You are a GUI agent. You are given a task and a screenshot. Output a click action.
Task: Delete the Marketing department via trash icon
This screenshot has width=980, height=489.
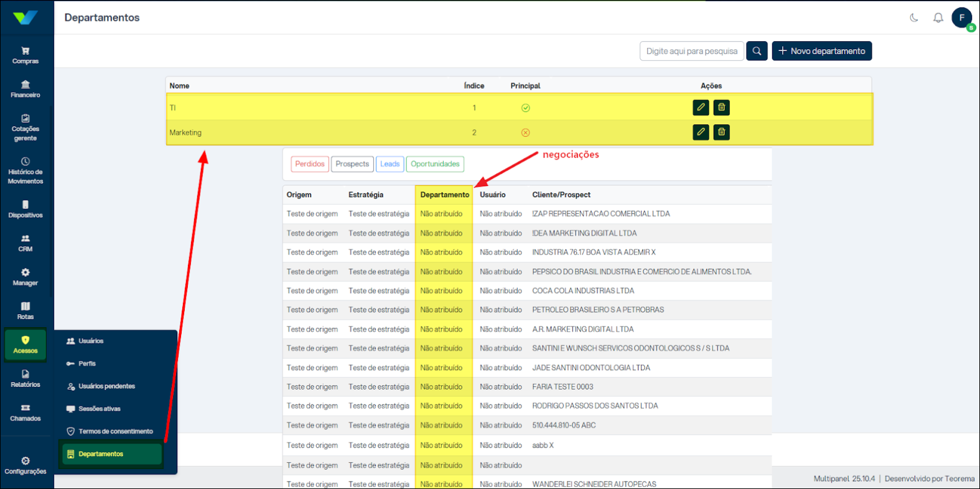(721, 133)
